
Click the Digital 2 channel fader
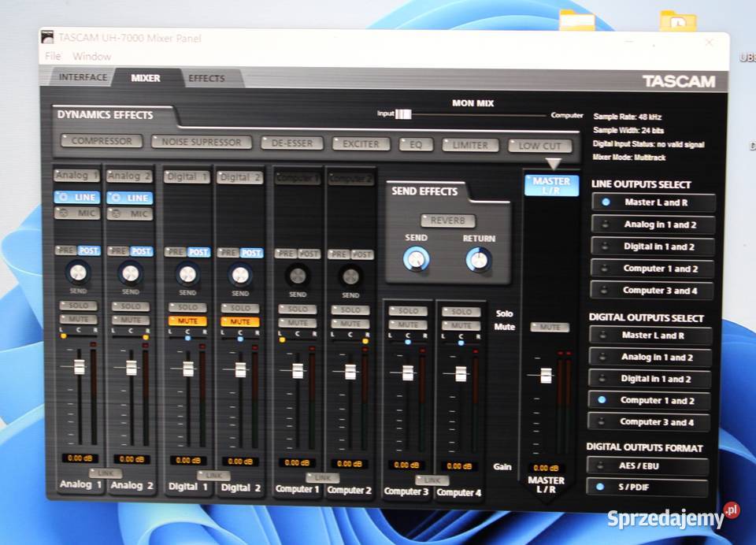241,369
